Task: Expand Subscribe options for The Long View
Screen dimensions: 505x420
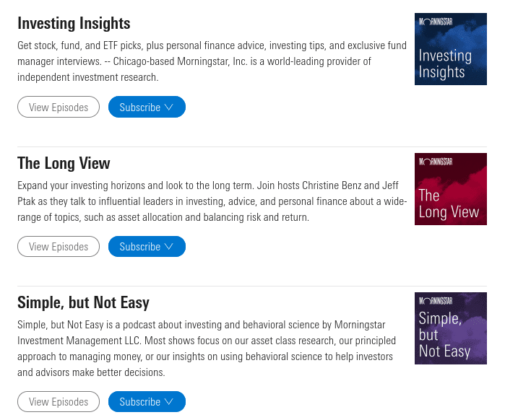Action: tap(147, 246)
